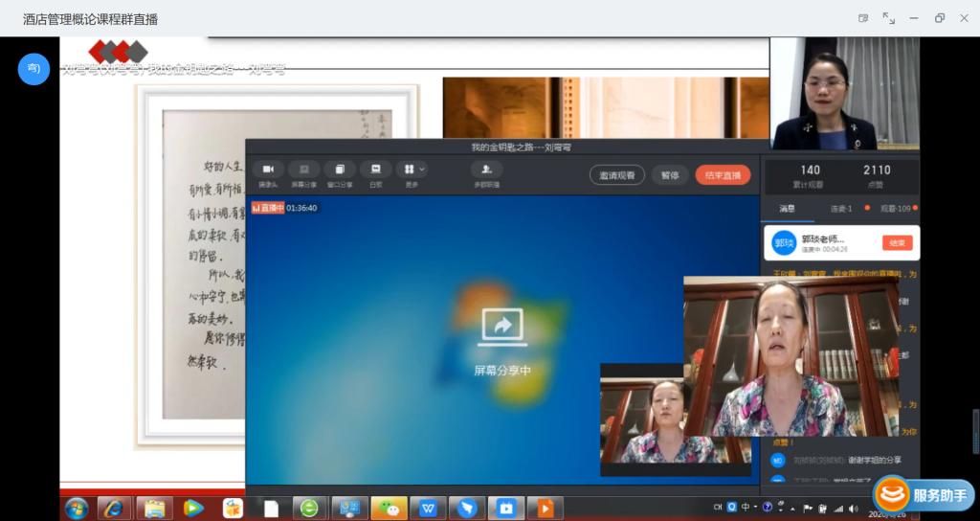Click the fullscreen arrows icon in title bar
Viewport: 980px width, 521px height.
889,18
